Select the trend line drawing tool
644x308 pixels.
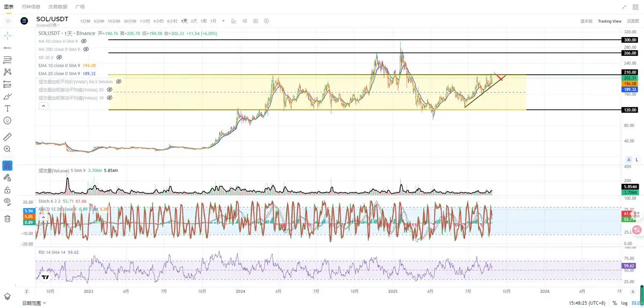(x=8, y=48)
